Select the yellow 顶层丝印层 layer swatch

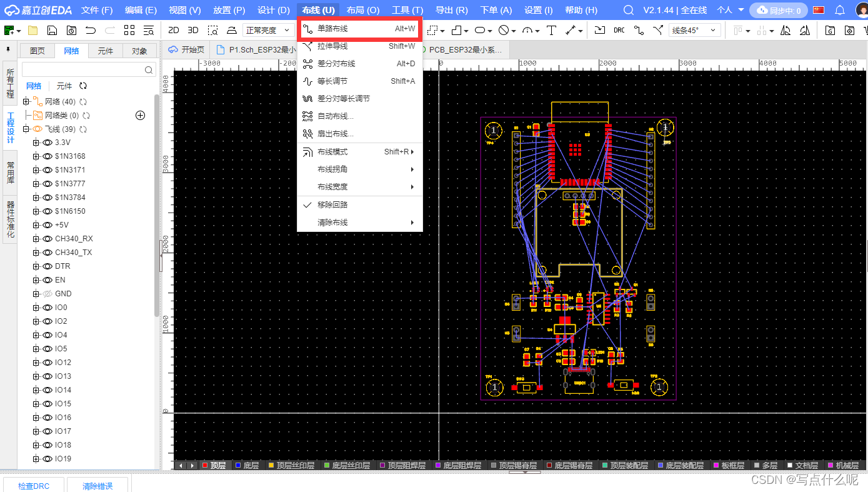coord(271,465)
